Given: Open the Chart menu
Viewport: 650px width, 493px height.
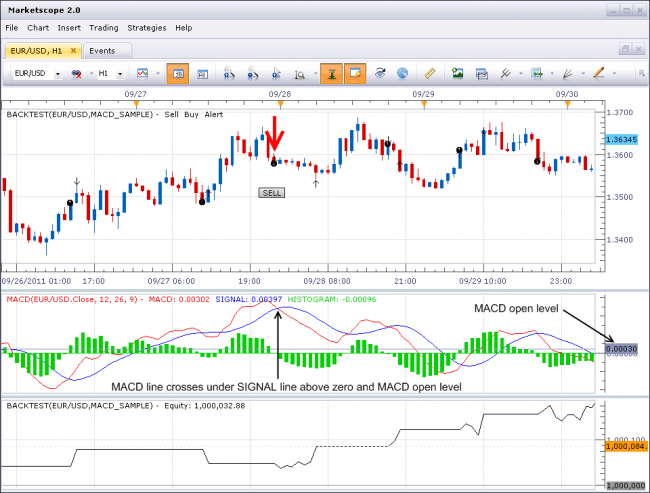Looking at the screenshot, I should coord(38,28).
